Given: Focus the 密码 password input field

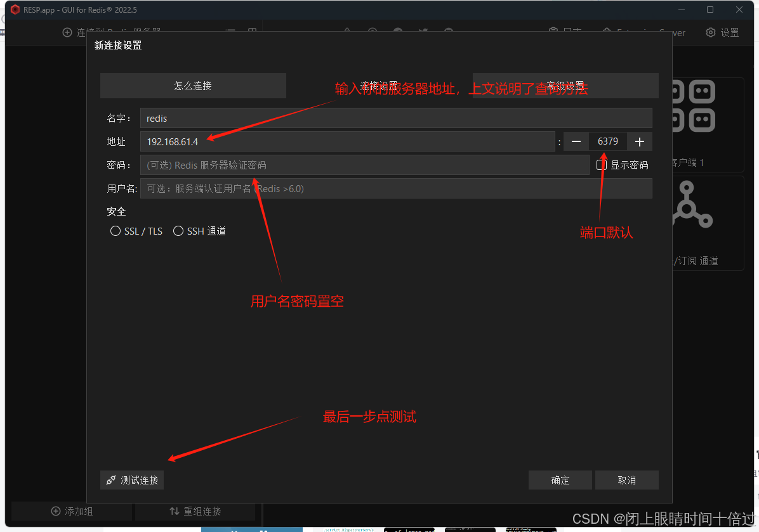Looking at the screenshot, I should pyautogui.click(x=364, y=165).
